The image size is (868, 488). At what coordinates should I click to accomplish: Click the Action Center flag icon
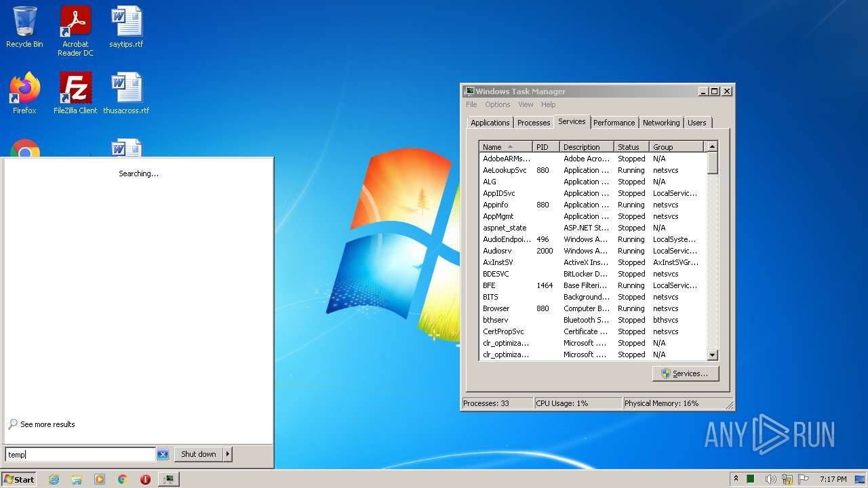tap(804, 479)
